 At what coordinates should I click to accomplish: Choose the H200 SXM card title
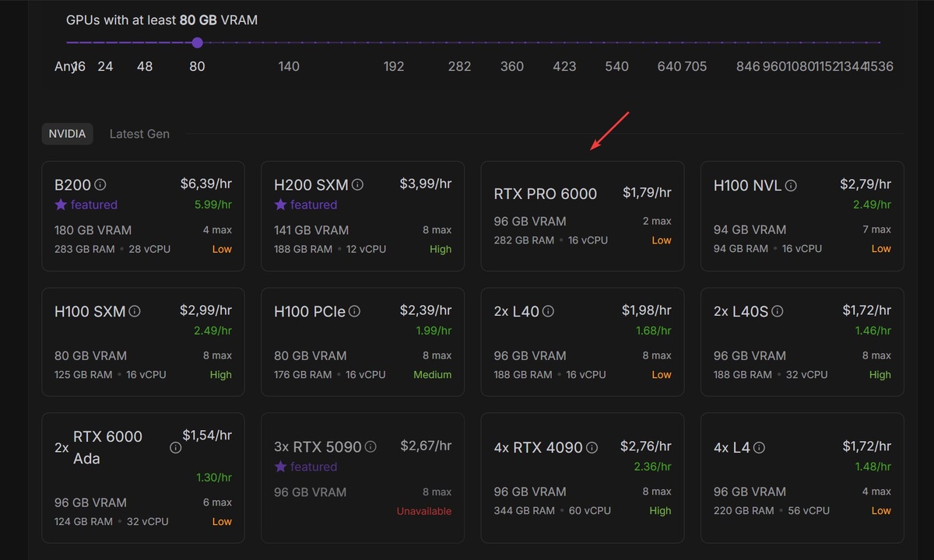tap(311, 185)
